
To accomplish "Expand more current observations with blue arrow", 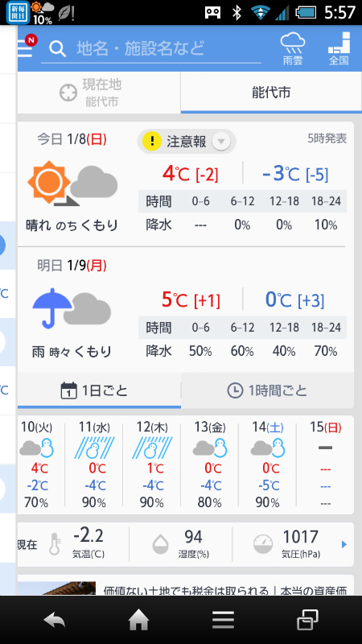I will [x=344, y=545].
